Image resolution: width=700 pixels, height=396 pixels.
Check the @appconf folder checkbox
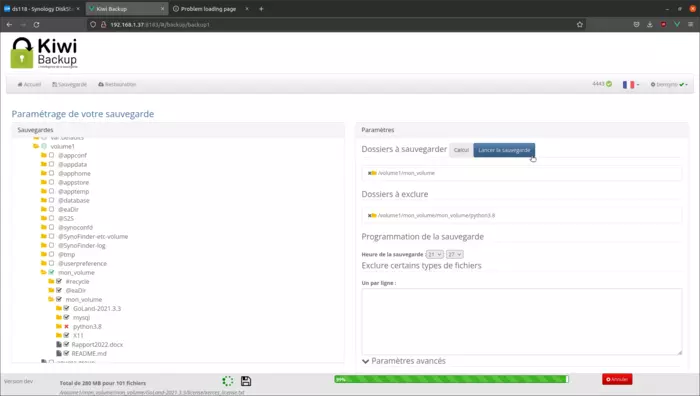[x=51, y=155]
